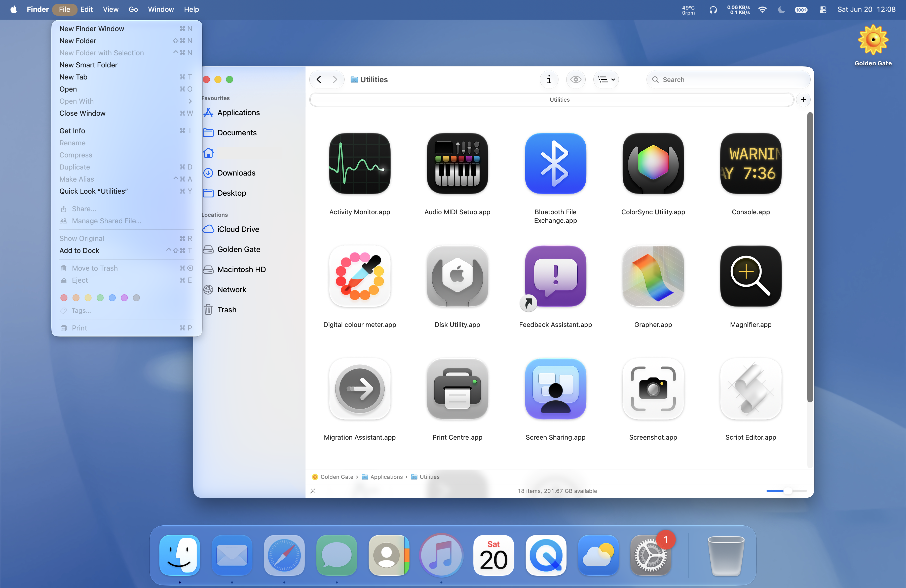The image size is (906, 588).
Task: Add a new tab with plus button
Action: pyautogui.click(x=803, y=100)
